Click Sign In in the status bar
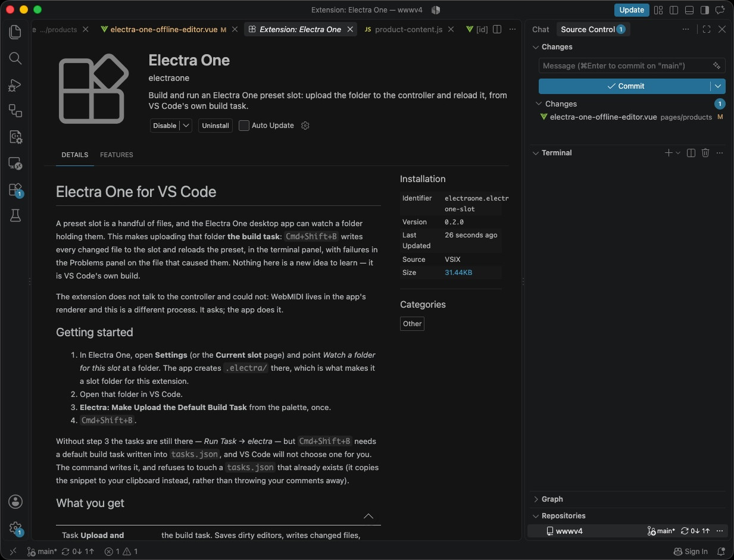734x560 pixels. 691,552
